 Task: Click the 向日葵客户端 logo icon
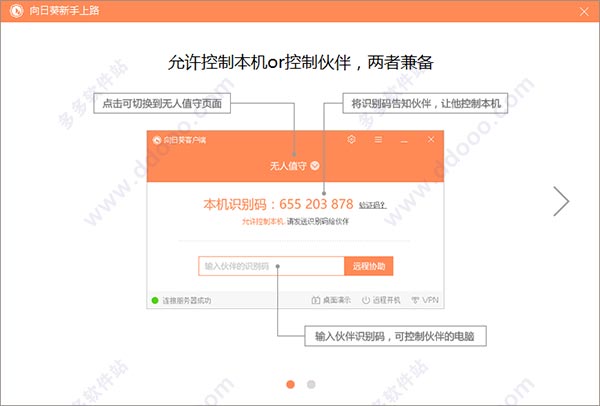tap(157, 140)
